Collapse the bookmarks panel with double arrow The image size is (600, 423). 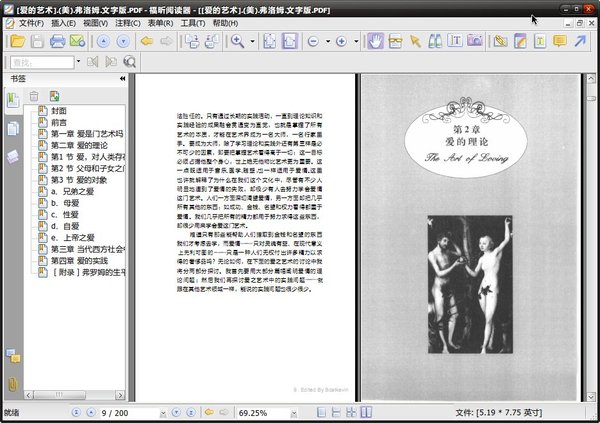coord(122,78)
